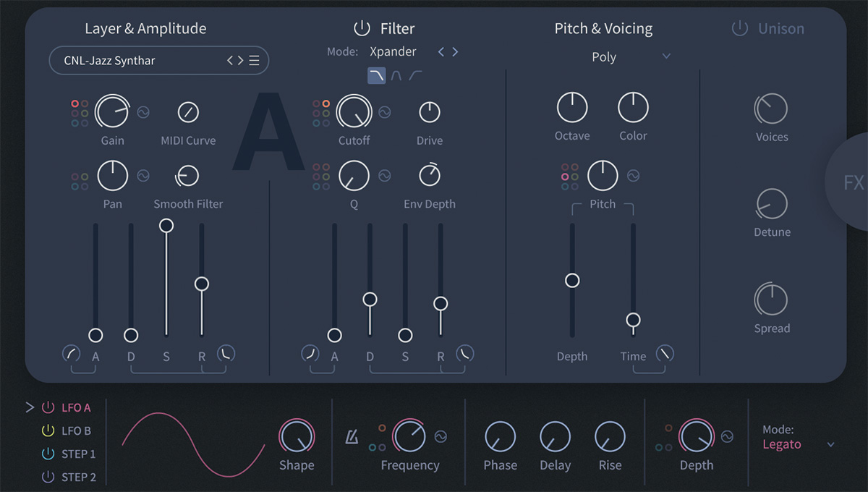The width and height of the screenshot is (868, 492).
Task: Click the modulation source dots beside Frequency
Action: click(377, 438)
